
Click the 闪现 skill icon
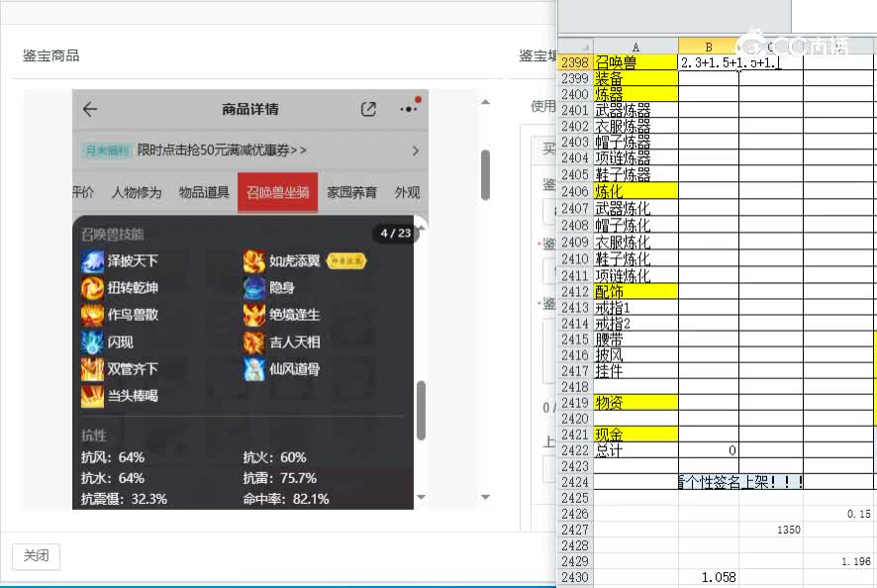pos(92,343)
